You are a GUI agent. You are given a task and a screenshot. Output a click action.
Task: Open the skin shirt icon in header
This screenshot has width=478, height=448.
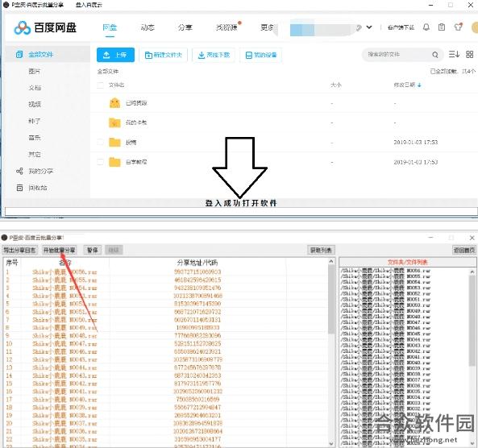click(x=458, y=27)
